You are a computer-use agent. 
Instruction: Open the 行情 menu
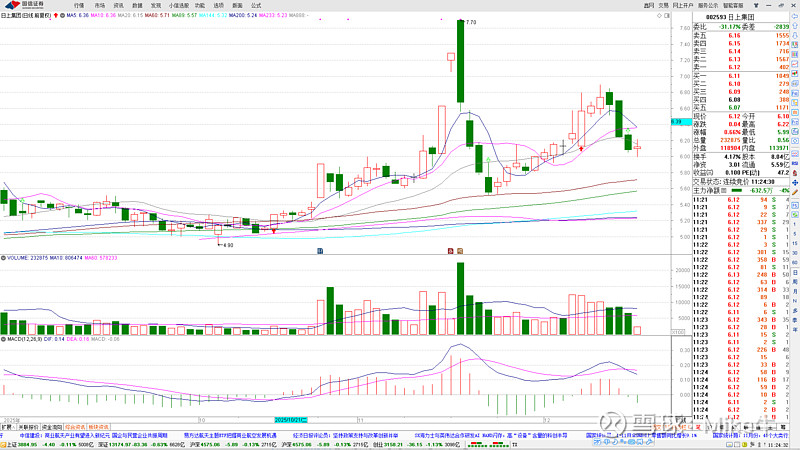(79, 6)
